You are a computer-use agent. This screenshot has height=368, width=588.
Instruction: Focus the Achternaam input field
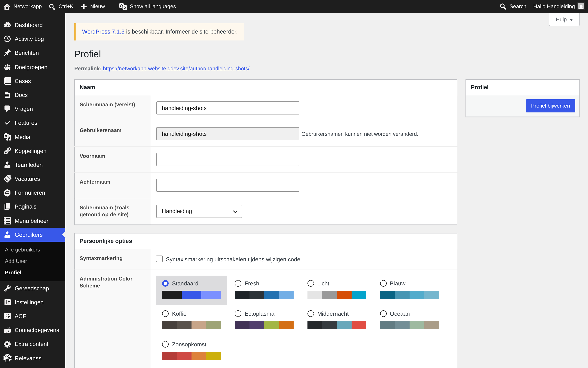click(228, 185)
